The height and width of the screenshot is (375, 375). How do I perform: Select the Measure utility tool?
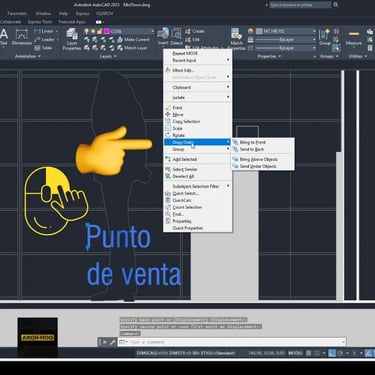pos(354,37)
